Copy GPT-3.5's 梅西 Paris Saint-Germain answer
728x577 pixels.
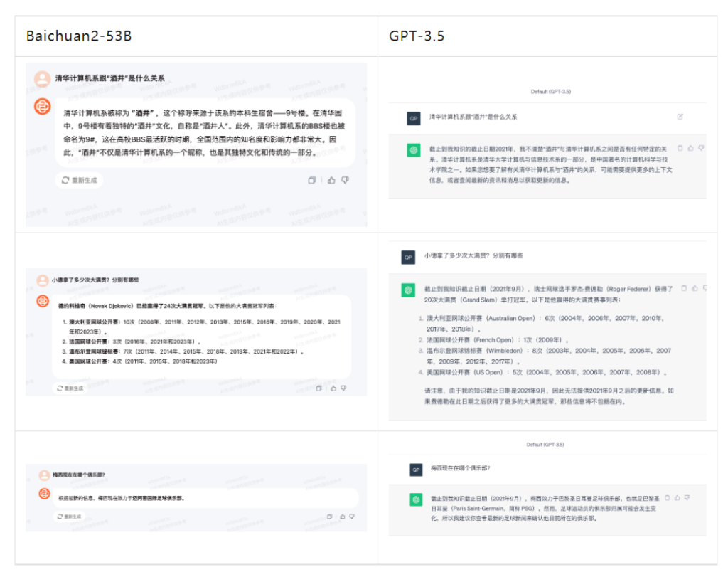tap(667, 498)
